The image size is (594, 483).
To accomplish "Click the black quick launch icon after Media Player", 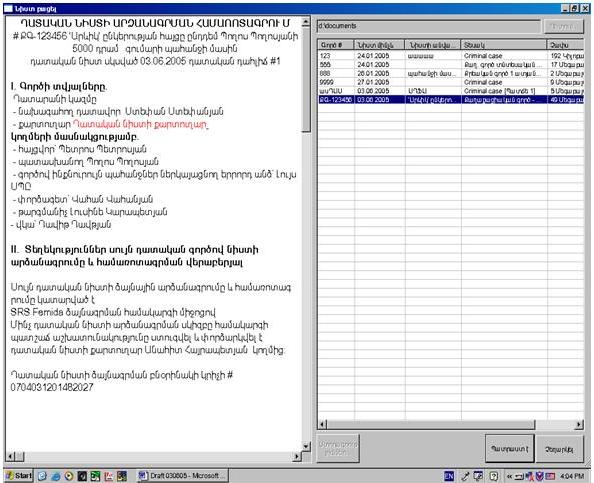I will pyautogui.click(x=82, y=476).
